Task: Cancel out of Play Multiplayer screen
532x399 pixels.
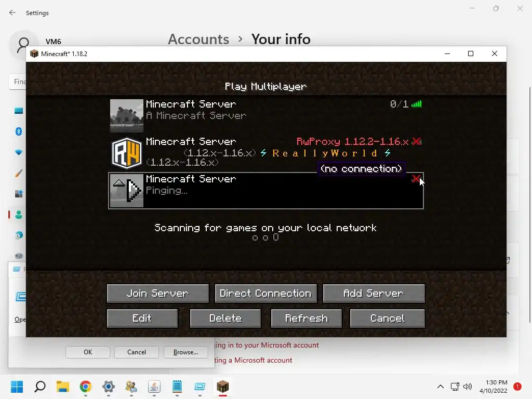Action: [387, 318]
